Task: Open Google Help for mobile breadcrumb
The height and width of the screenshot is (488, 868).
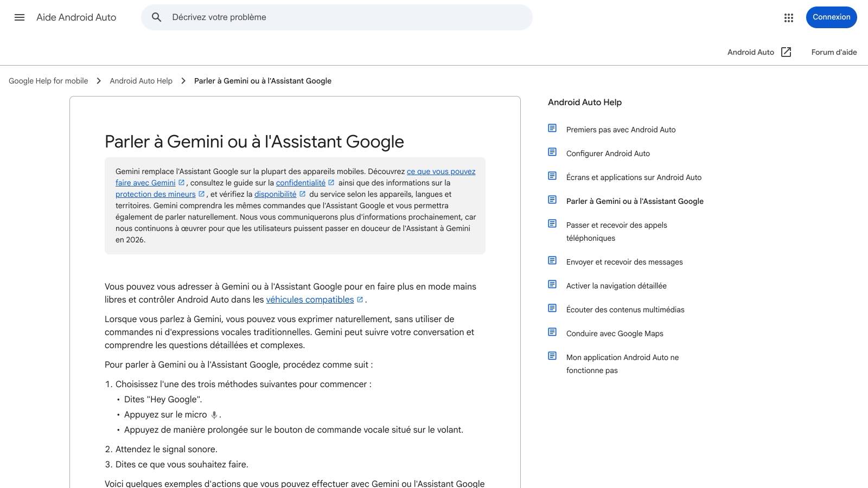Action: point(48,81)
